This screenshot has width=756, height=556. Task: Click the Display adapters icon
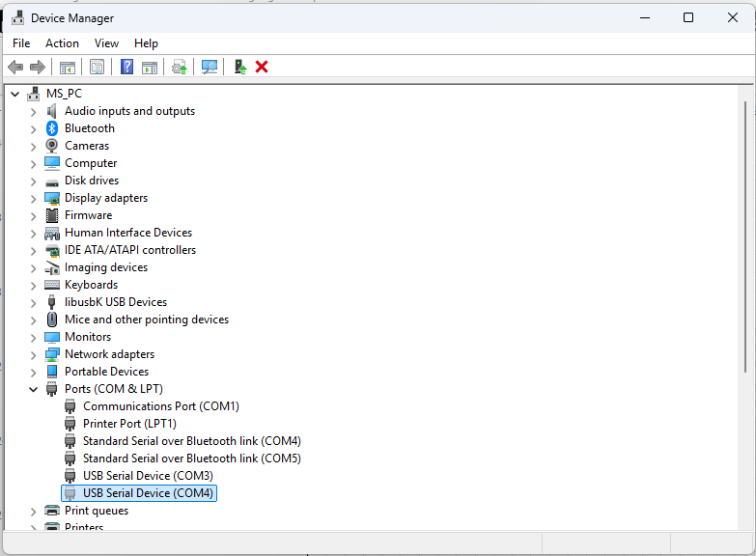coord(52,198)
